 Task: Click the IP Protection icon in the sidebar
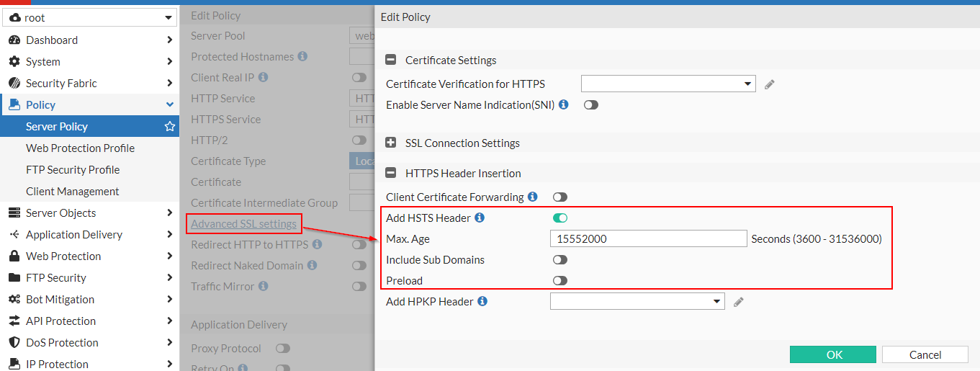[14, 365]
